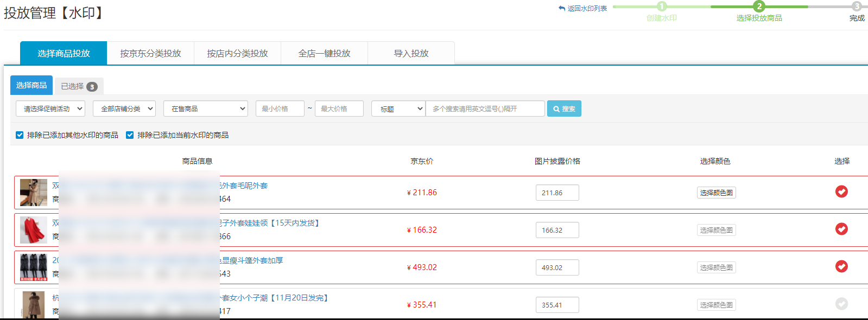The height and width of the screenshot is (320, 868).
Task: Deselect the red checkmark for the ¥166.32 product
Action: click(841, 229)
